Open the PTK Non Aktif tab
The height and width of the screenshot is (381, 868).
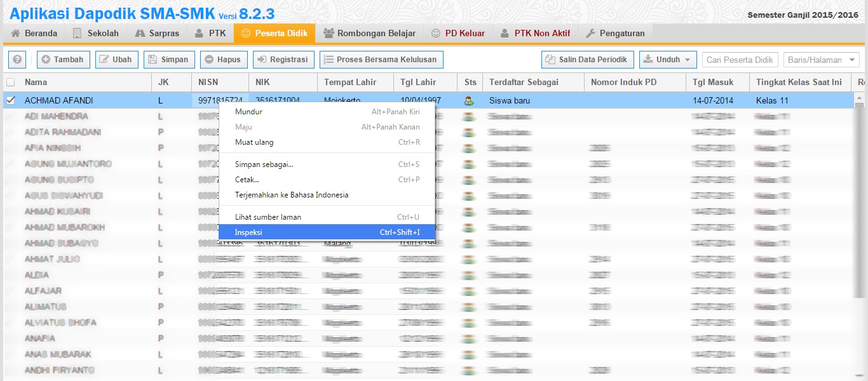pos(535,33)
